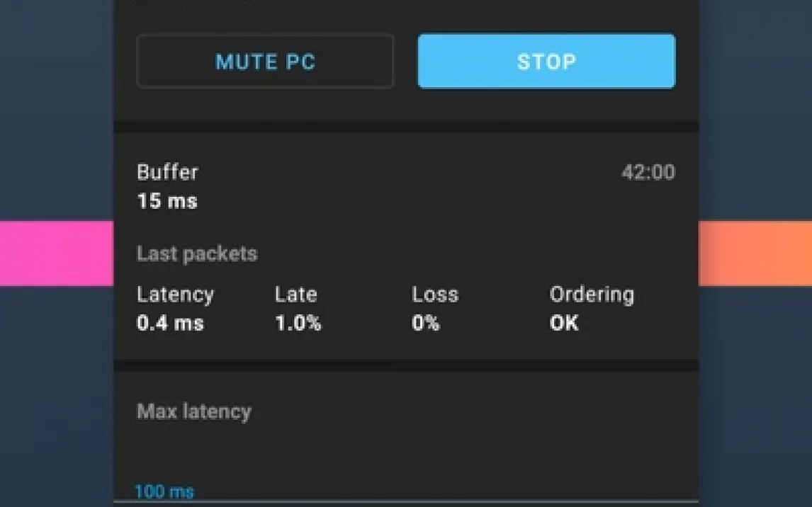Click the orange band on the right
This screenshot has width=812, height=507.
(755, 253)
